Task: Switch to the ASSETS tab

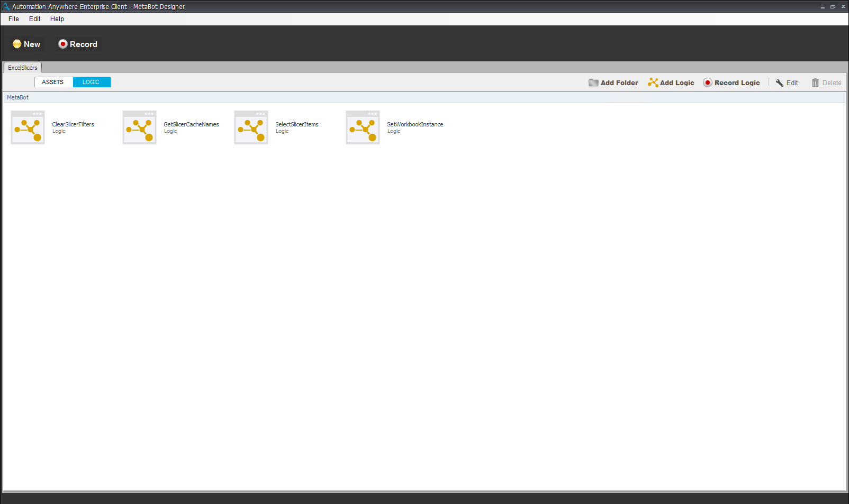Action: tap(53, 82)
